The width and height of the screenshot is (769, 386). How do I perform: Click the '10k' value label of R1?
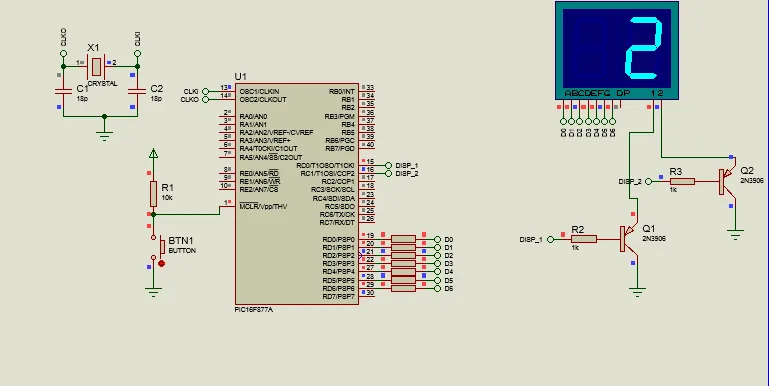167,198
